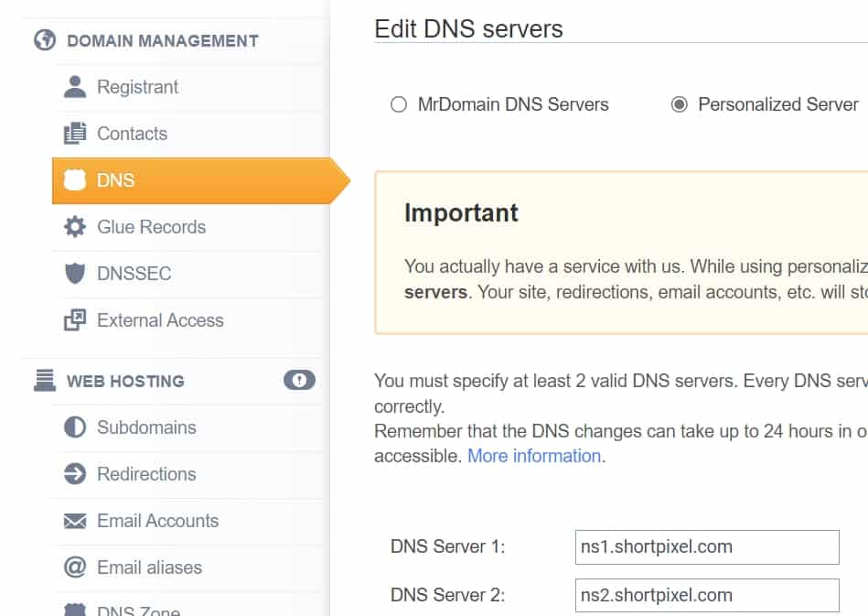Click the Subdomains half-circle icon
Viewport: 868px width, 616px height.
[x=74, y=427]
